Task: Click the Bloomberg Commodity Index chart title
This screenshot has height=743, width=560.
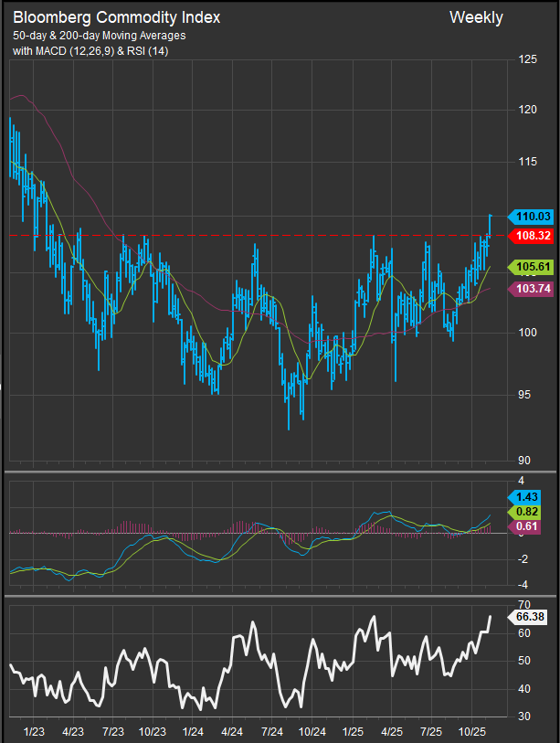Action: pos(116,17)
